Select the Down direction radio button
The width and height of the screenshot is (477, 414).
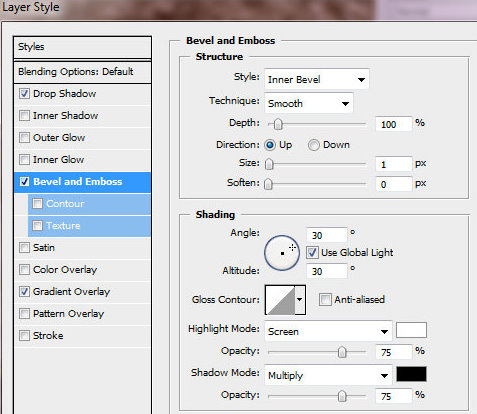click(x=313, y=145)
